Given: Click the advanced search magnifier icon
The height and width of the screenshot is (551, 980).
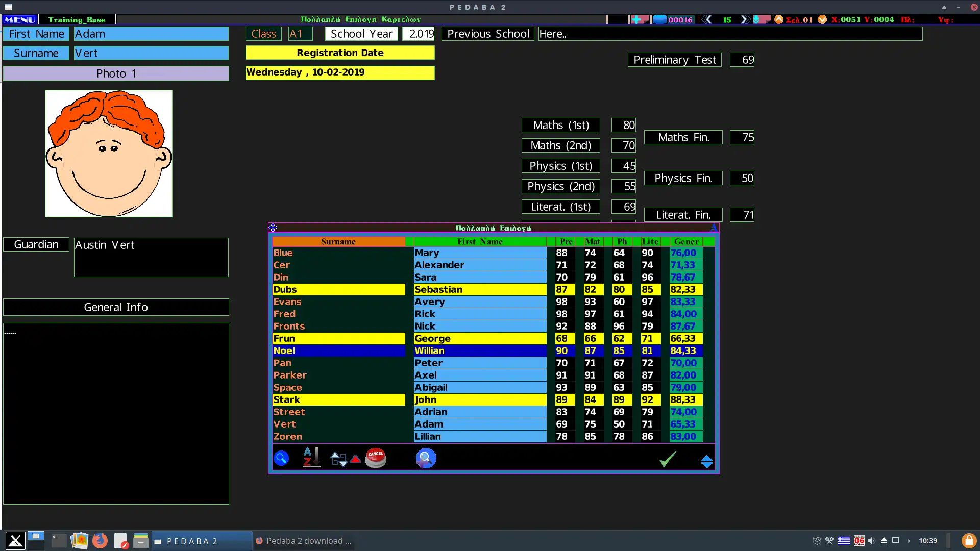Looking at the screenshot, I should [x=426, y=458].
